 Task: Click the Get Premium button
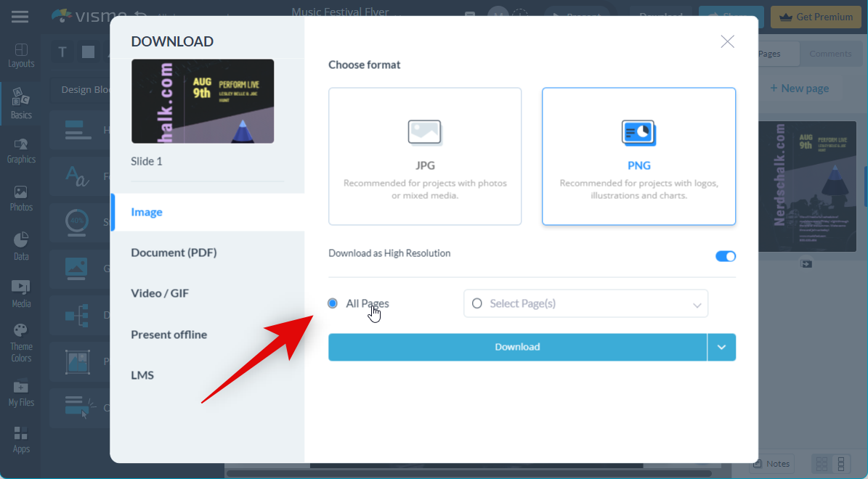[x=816, y=17]
